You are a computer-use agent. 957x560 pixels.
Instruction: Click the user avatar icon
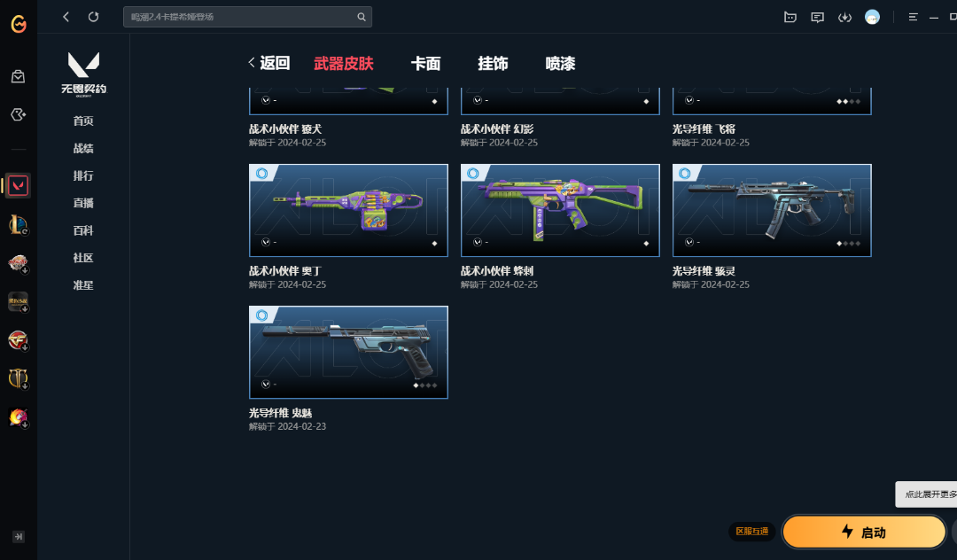click(872, 17)
